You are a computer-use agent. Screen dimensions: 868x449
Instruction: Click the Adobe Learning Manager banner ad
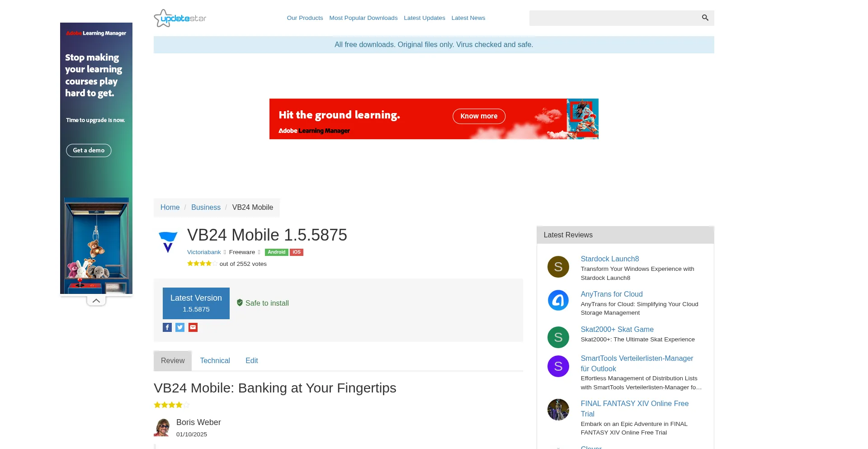(434, 119)
